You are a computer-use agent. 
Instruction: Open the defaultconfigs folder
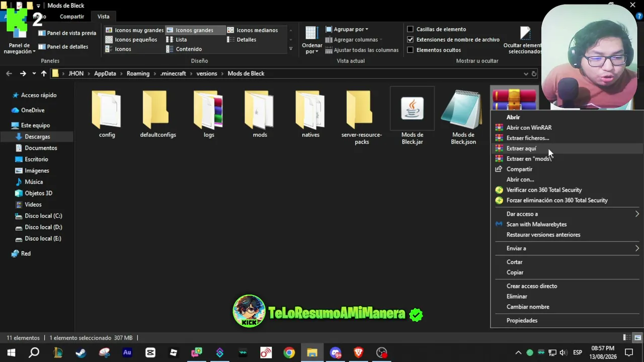pos(158,114)
